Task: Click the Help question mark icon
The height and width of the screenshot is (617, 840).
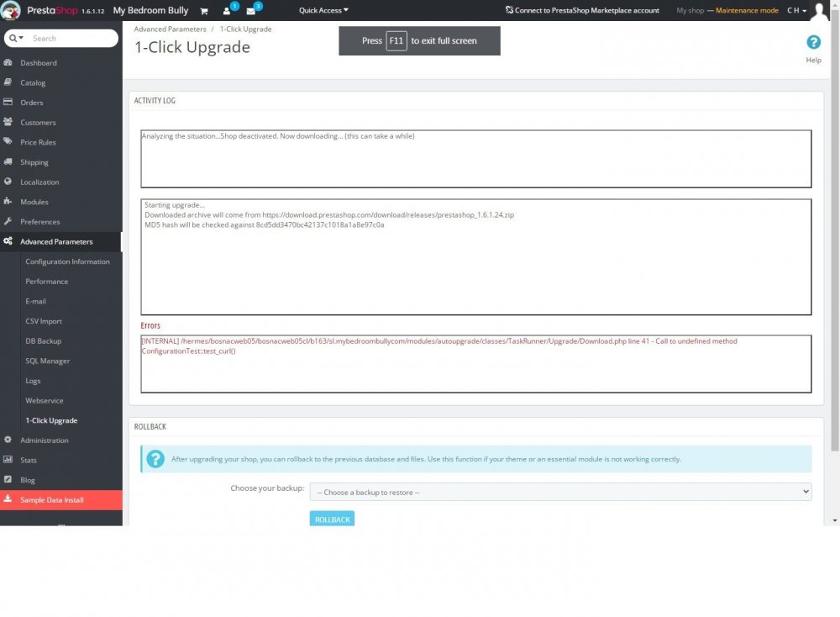Action: click(813, 42)
